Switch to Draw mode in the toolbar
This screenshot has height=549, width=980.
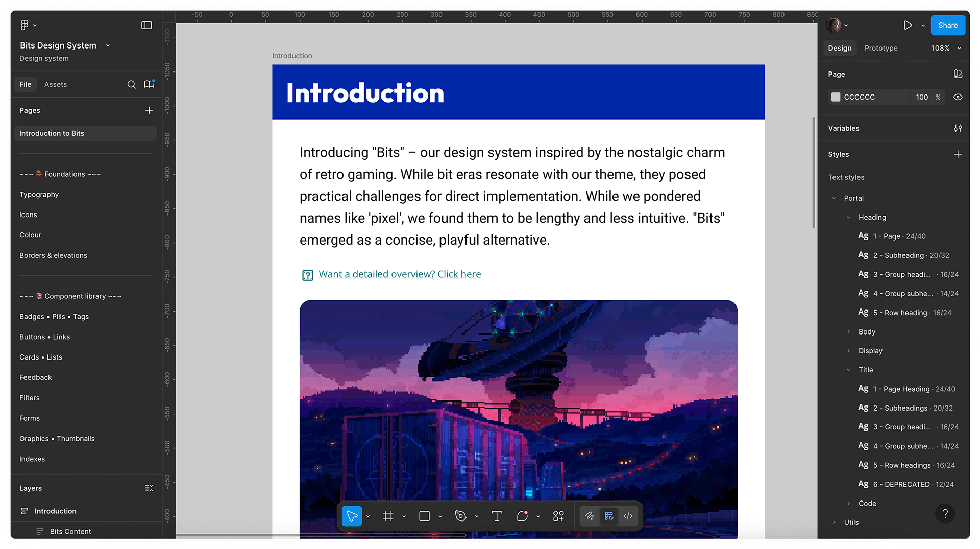[x=590, y=516]
